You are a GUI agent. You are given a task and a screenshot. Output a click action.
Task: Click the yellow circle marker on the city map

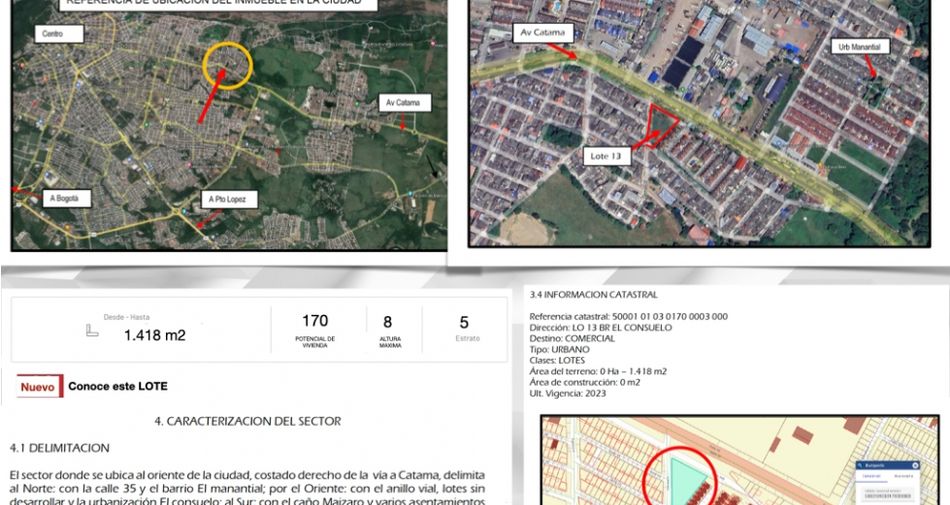coord(227,65)
